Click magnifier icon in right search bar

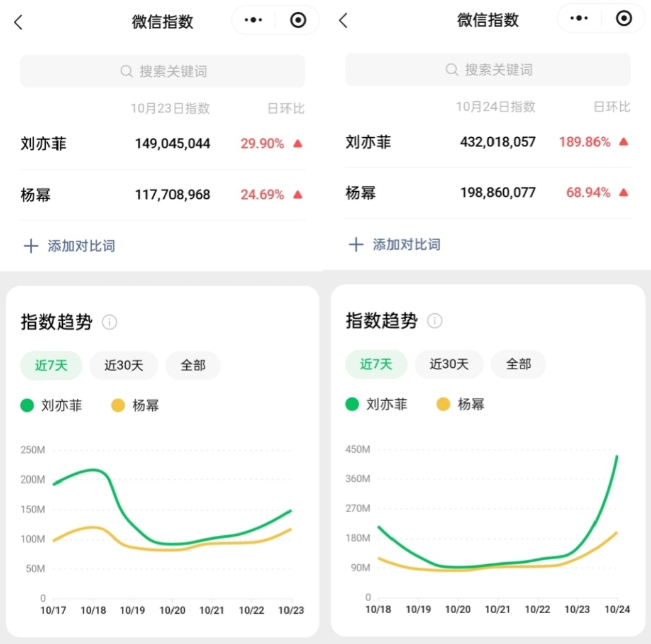click(452, 70)
